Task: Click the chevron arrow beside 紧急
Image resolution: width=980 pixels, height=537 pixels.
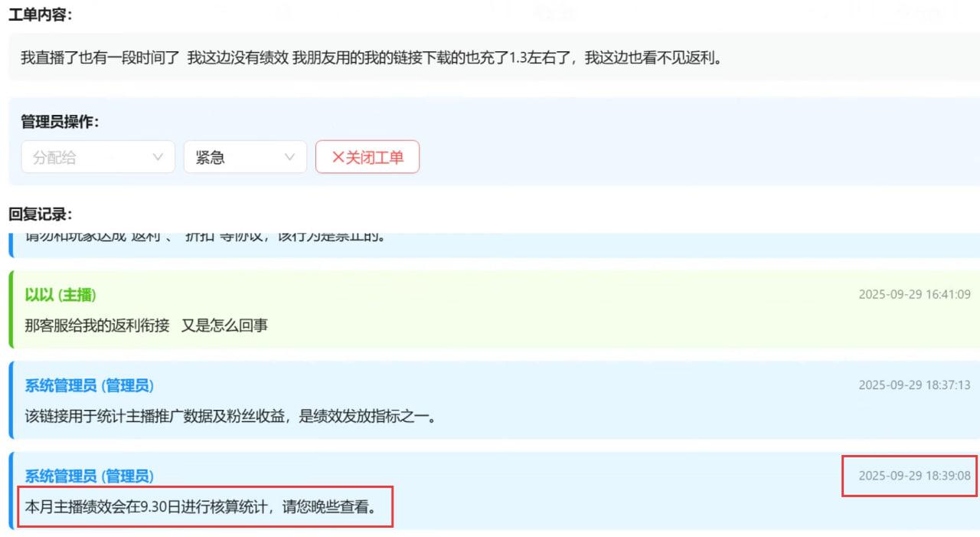Action: click(x=290, y=157)
